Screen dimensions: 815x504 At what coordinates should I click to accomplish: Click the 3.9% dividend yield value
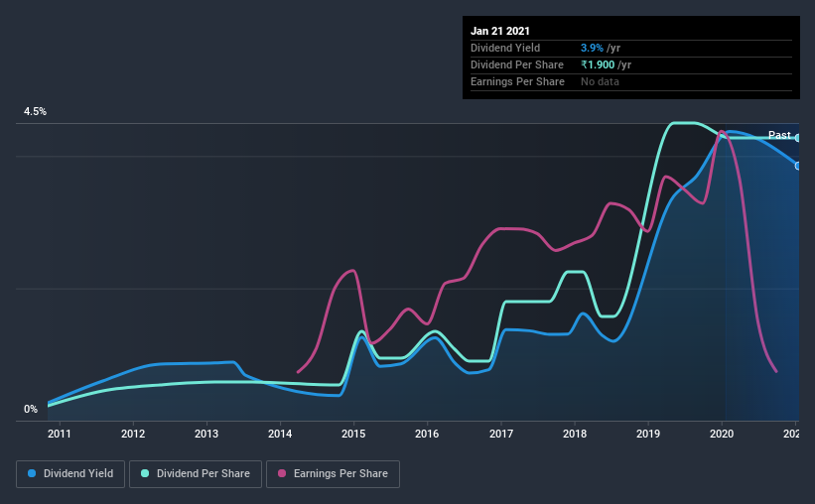[592, 48]
